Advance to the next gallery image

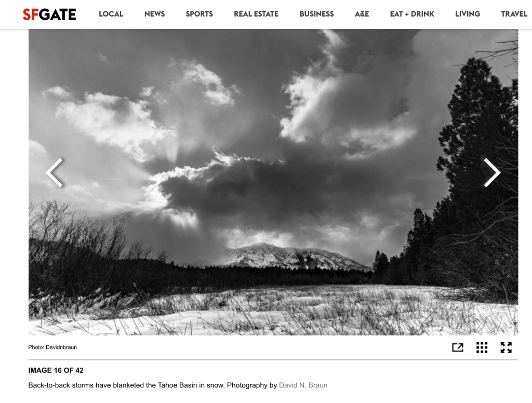[x=492, y=172]
